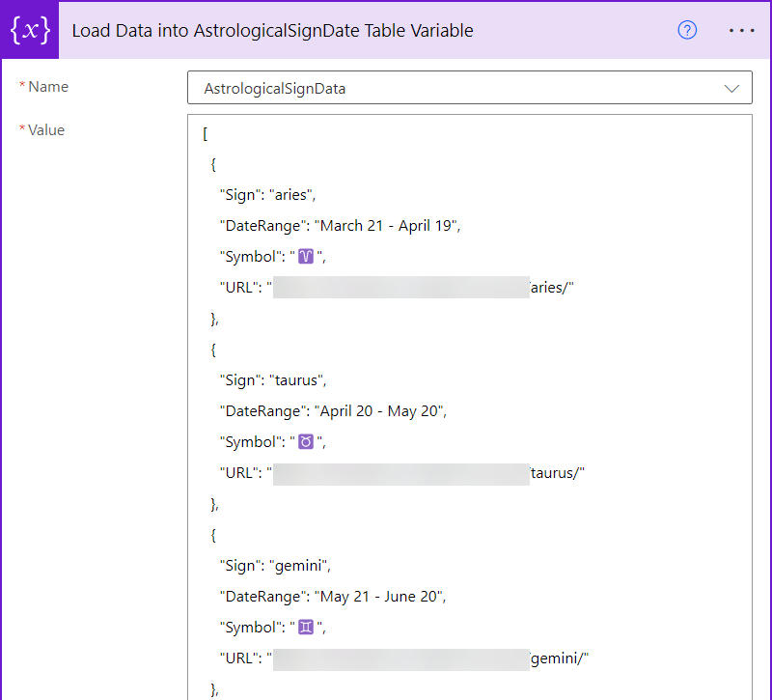Open the help question mark icon

tap(687, 30)
